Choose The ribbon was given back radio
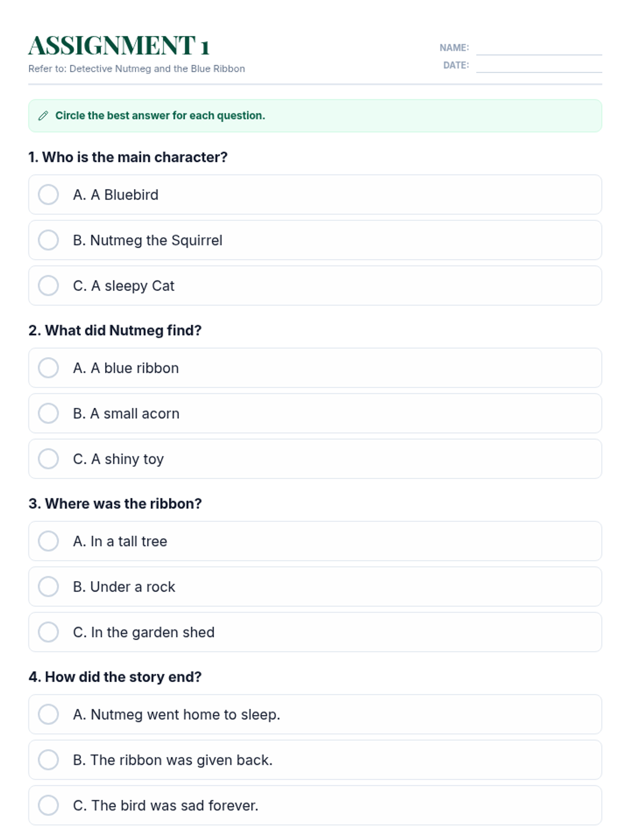Viewport: 630px width, 840px height. (48, 760)
